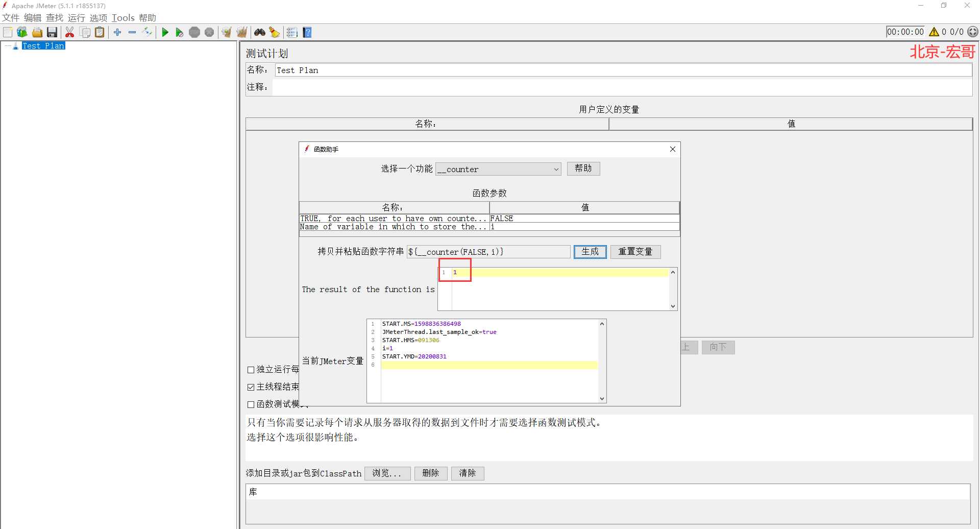Click the 浏览... button
The width and height of the screenshot is (980, 529).
pyautogui.click(x=387, y=473)
